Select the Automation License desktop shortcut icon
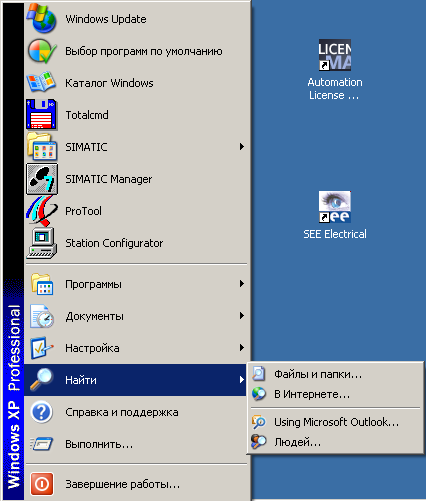 335,55
